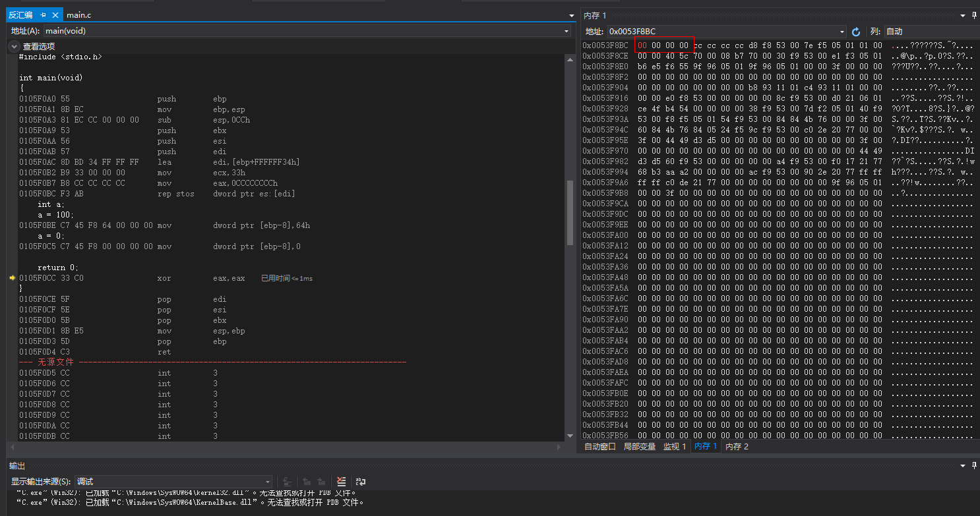This screenshot has height=516, width=980.
Task: Open the 列 columns dropdown set to 自动
Action: coord(931,32)
